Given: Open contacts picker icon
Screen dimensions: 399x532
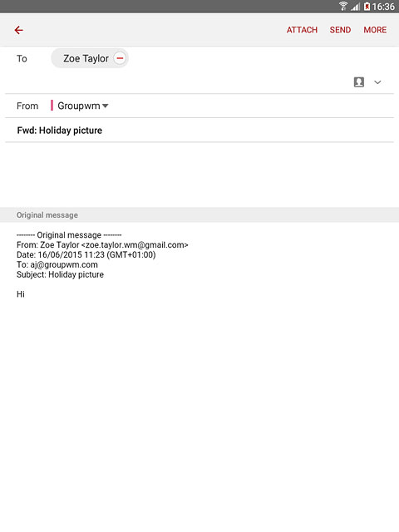Looking at the screenshot, I should pyautogui.click(x=359, y=82).
